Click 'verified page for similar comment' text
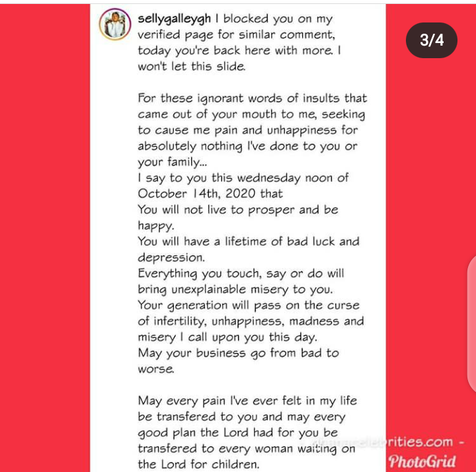 [236, 35]
